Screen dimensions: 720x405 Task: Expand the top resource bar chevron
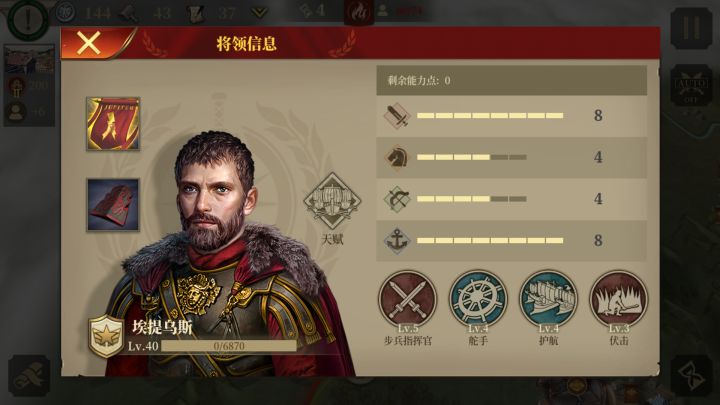[259, 13]
